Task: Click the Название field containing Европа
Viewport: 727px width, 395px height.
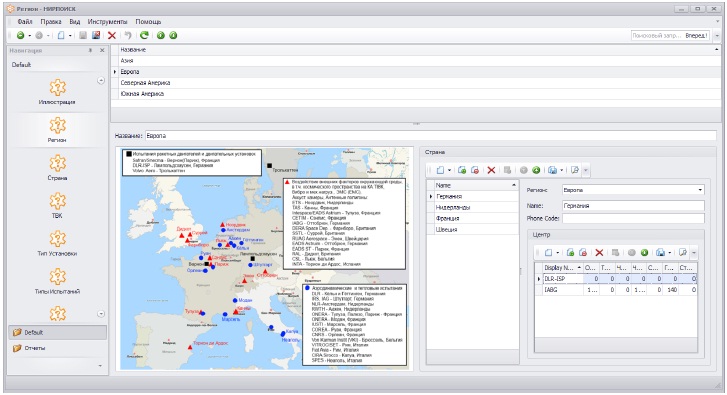Action: point(431,136)
